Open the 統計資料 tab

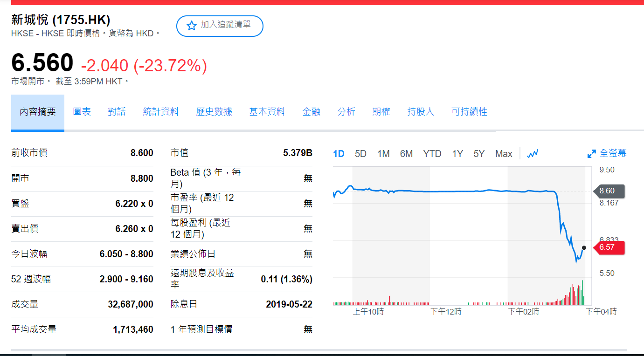(161, 112)
